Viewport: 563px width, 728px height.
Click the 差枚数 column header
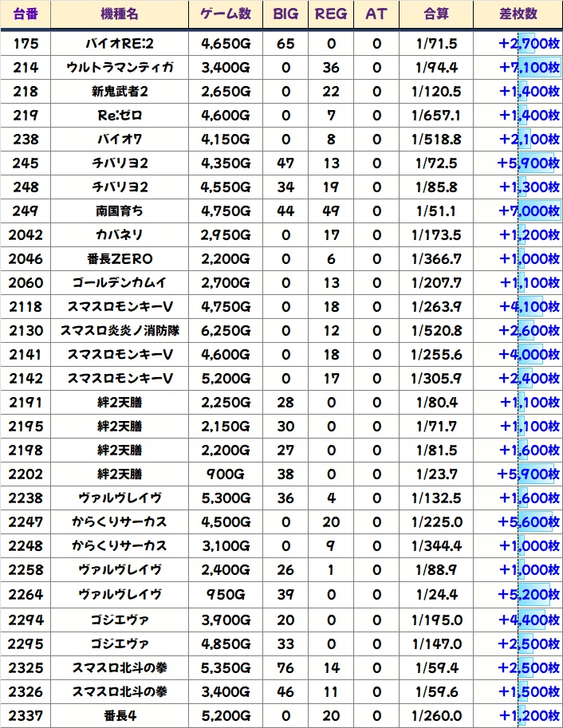tap(517, 14)
